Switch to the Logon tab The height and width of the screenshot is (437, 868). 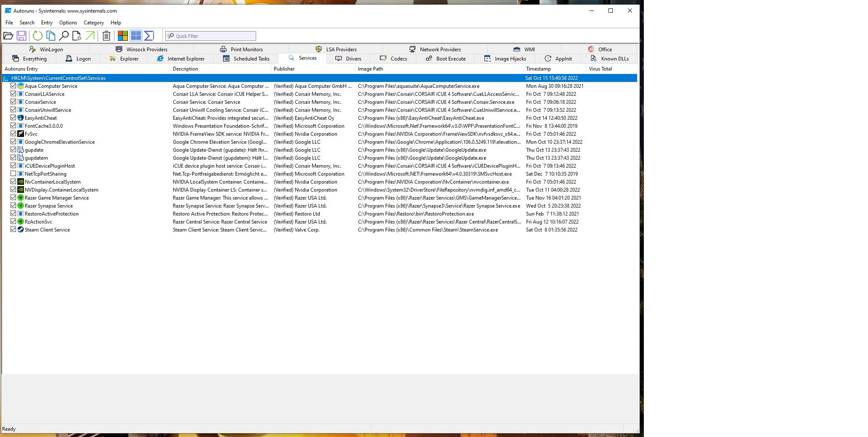pos(78,59)
